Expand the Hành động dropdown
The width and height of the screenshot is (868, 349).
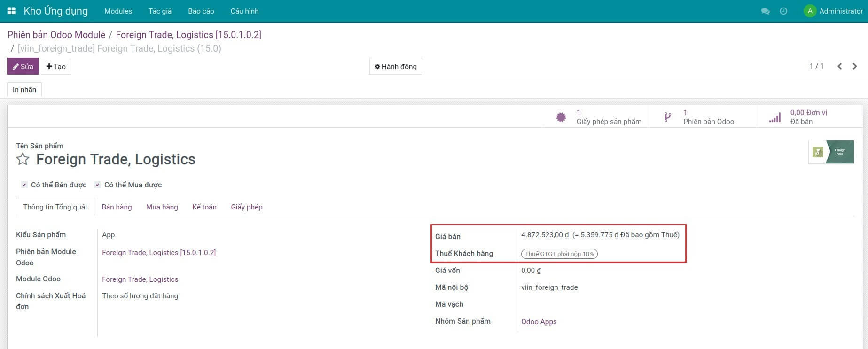tap(396, 67)
